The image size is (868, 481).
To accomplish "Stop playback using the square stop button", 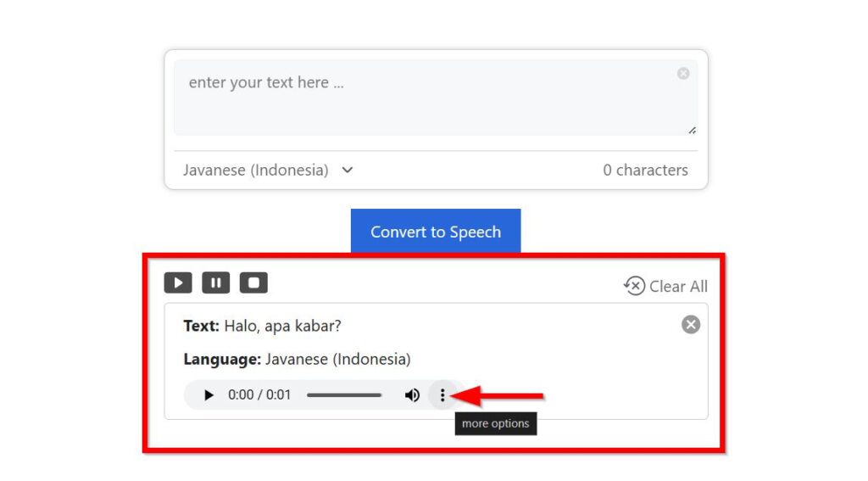I will click(x=253, y=282).
